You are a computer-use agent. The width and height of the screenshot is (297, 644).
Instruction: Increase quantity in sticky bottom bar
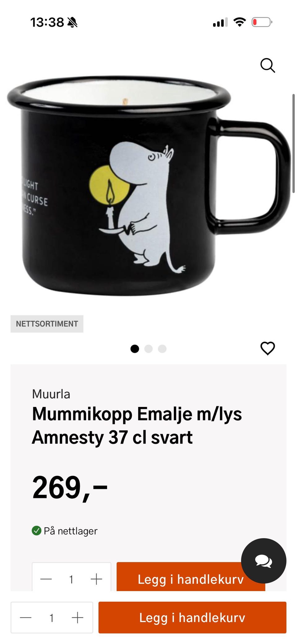pyautogui.click(x=77, y=618)
